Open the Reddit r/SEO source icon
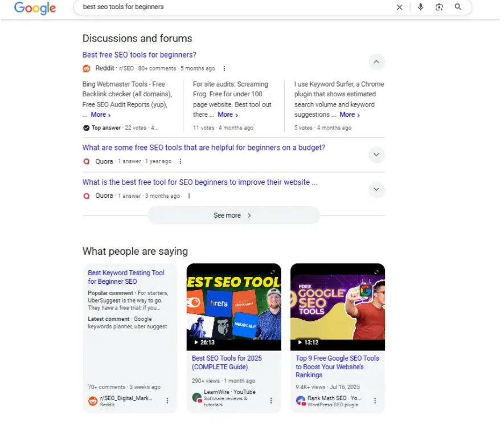 (86, 68)
